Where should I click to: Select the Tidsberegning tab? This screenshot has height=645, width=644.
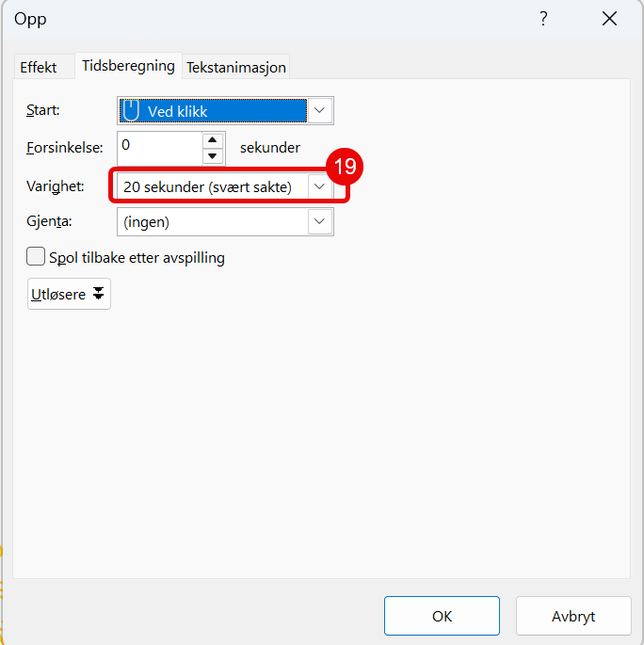[128, 65]
